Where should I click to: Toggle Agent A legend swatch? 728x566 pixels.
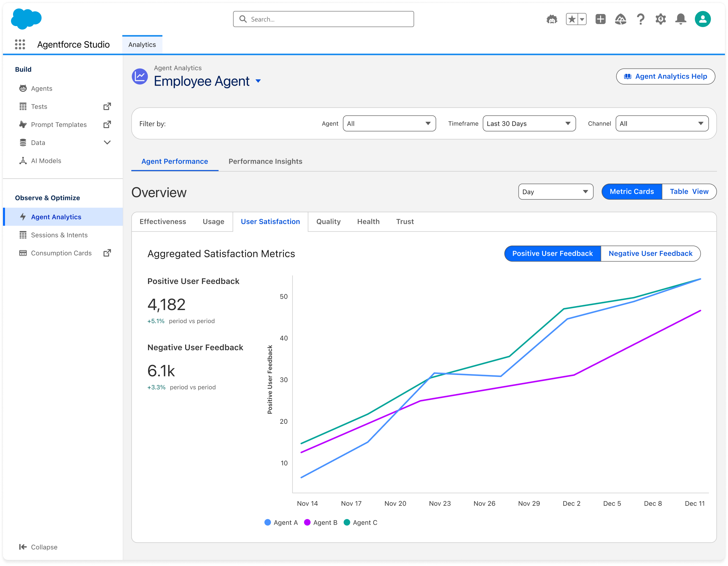coord(267,523)
